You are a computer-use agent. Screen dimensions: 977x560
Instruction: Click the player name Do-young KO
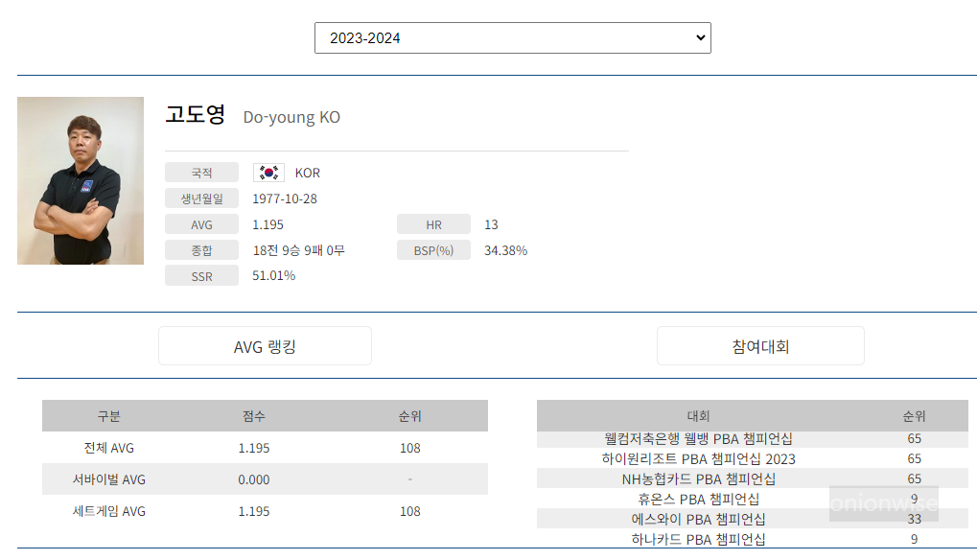pyautogui.click(x=291, y=116)
